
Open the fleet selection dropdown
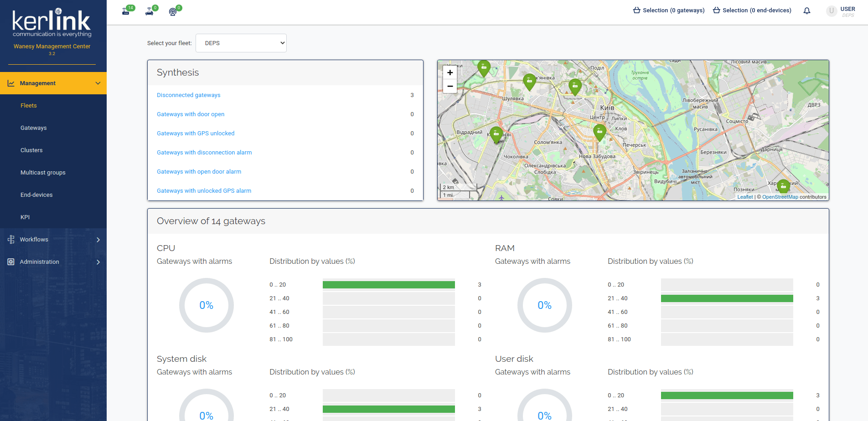241,43
